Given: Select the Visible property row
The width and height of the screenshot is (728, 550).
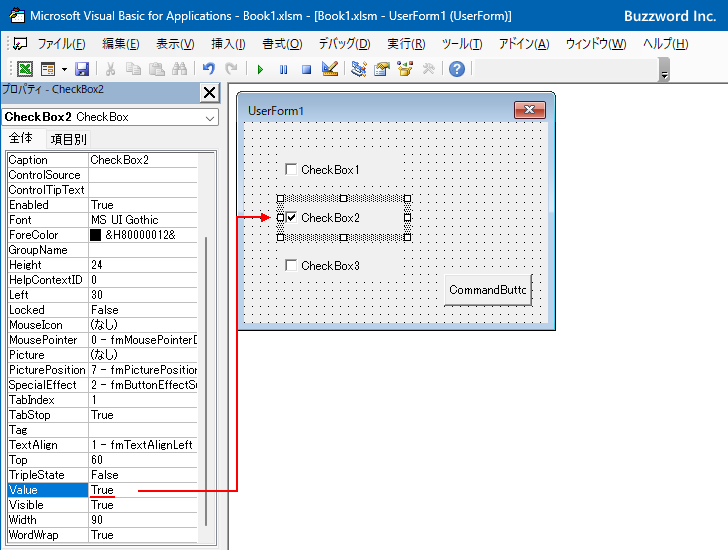Looking at the screenshot, I should [103, 505].
